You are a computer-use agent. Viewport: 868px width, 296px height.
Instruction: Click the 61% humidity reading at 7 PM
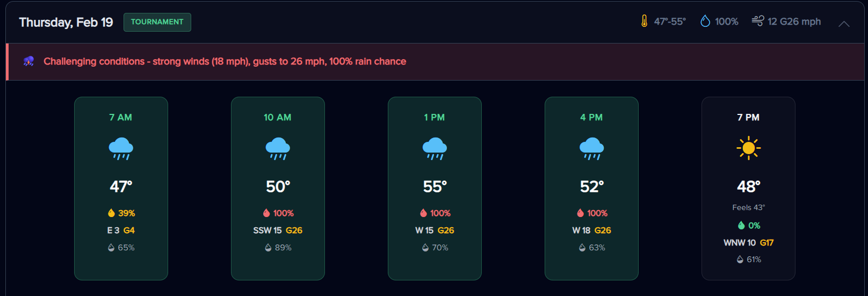pos(749,259)
